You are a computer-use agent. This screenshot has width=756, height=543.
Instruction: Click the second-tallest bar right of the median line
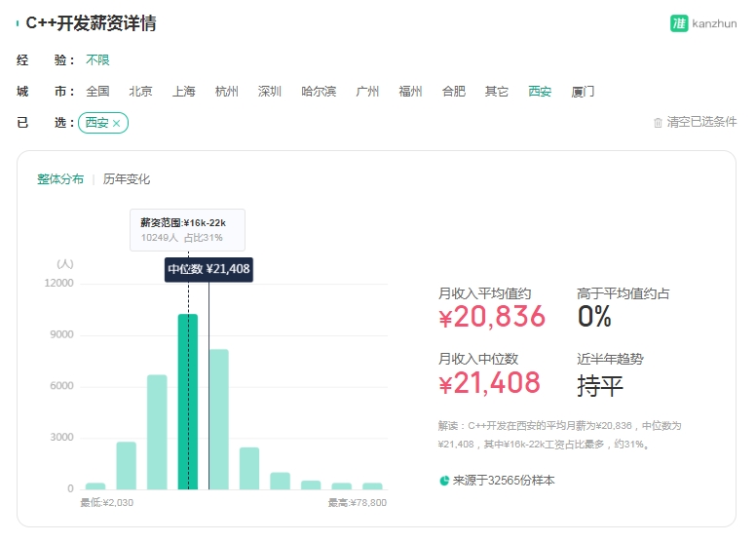219,419
